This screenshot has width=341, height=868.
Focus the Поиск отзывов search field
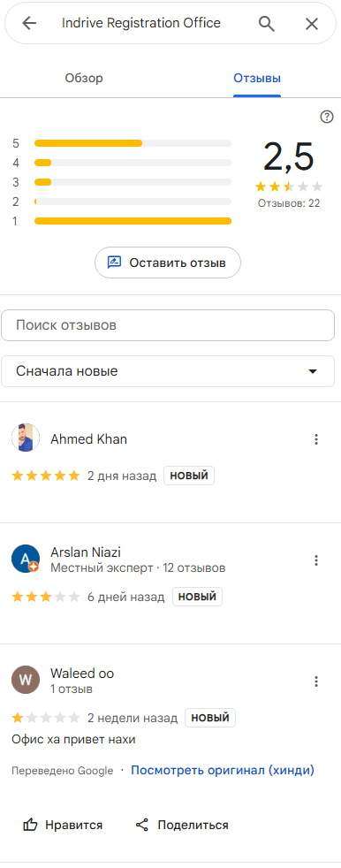point(168,325)
